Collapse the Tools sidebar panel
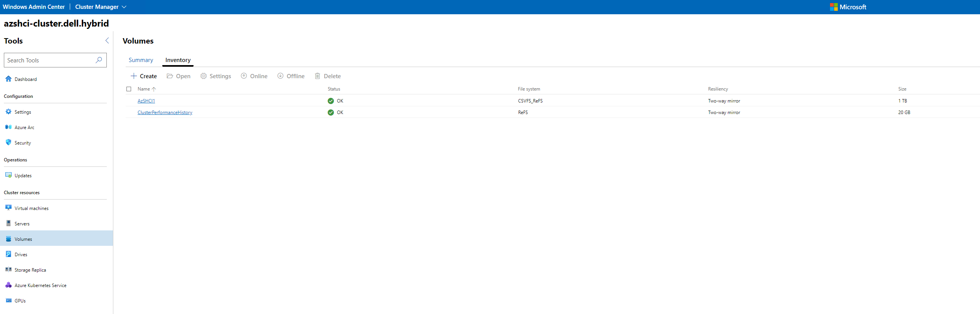The height and width of the screenshot is (314, 980). tap(107, 41)
